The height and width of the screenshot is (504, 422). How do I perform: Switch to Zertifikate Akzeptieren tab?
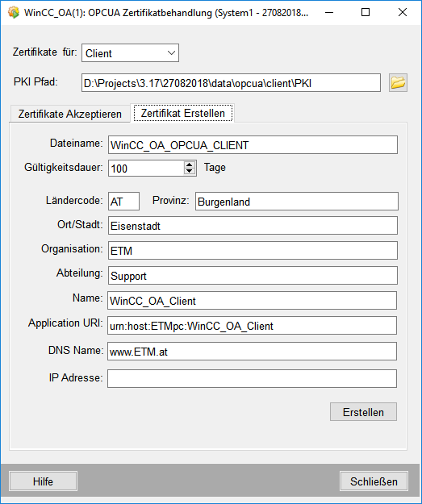coord(70,114)
